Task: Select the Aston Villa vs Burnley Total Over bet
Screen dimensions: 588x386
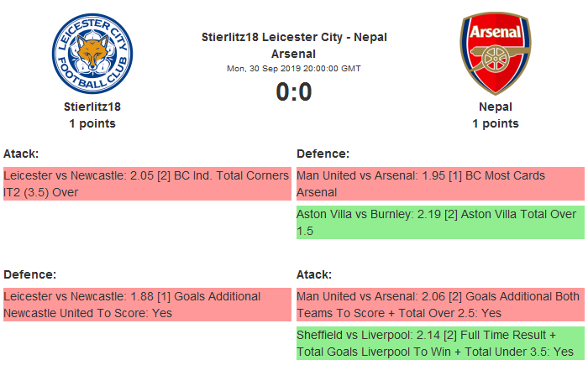Action: point(439,222)
